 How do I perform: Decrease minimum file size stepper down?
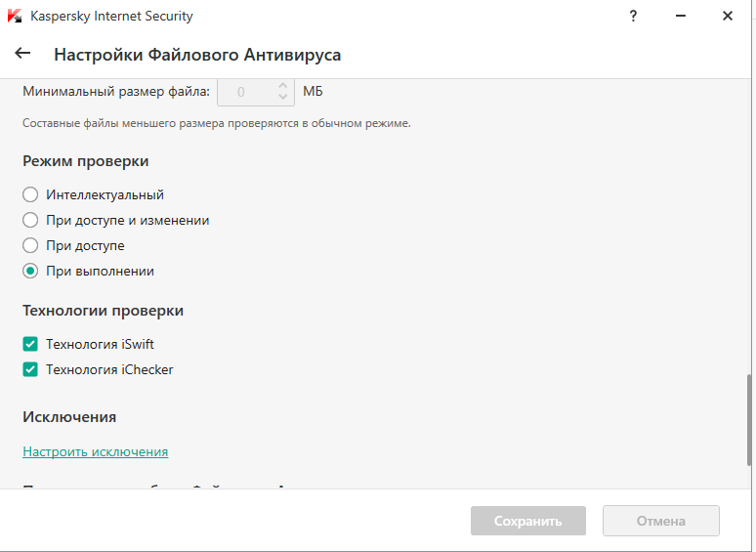283,97
